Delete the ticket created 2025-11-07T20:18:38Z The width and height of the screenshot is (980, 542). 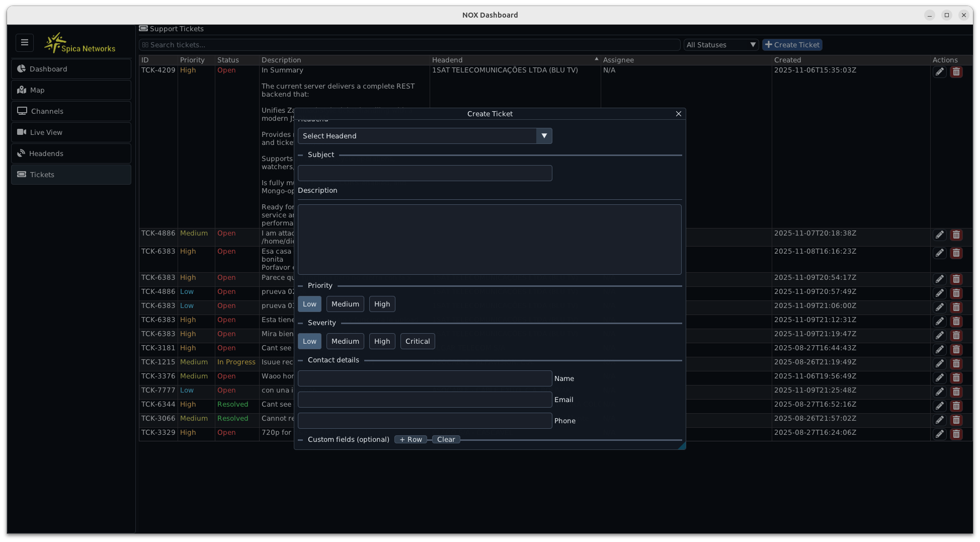[956, 235]
